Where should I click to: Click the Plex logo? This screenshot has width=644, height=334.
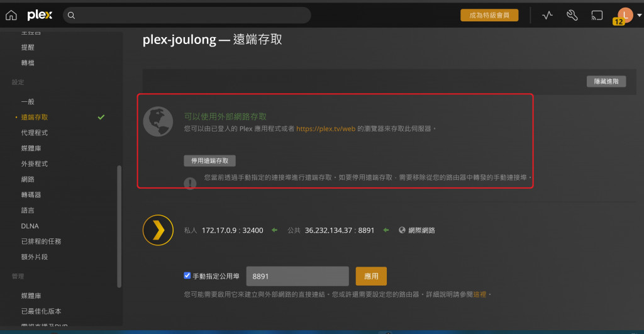40,15
